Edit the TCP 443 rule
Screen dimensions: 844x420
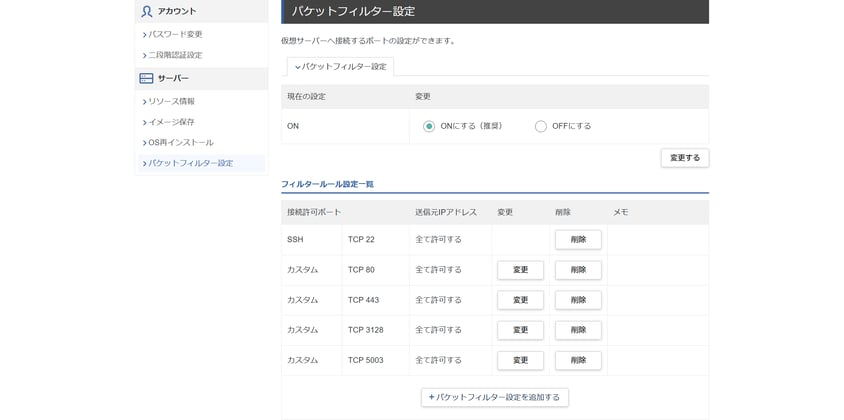[x=520, y=300]
